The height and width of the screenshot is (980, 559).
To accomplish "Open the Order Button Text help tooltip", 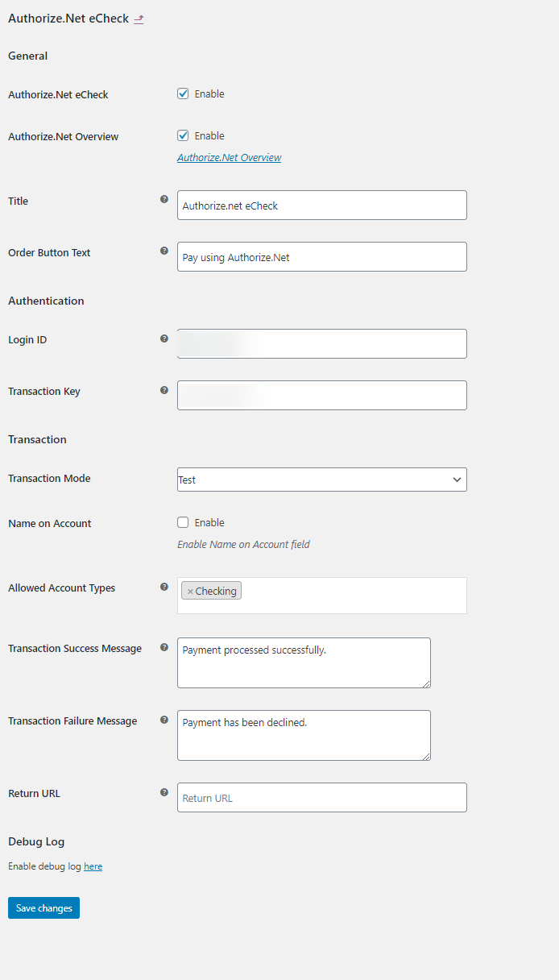I will [164, 251].
